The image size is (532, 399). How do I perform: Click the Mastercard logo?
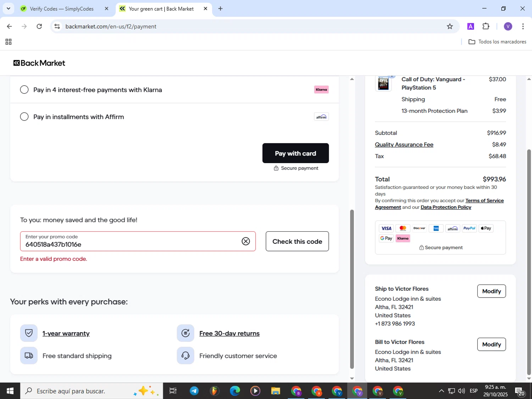403,228
